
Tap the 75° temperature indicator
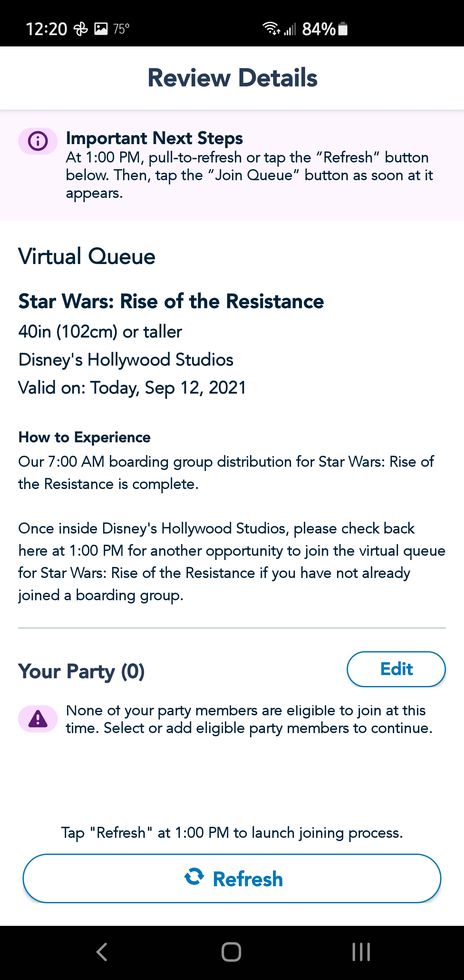[121, 29]
